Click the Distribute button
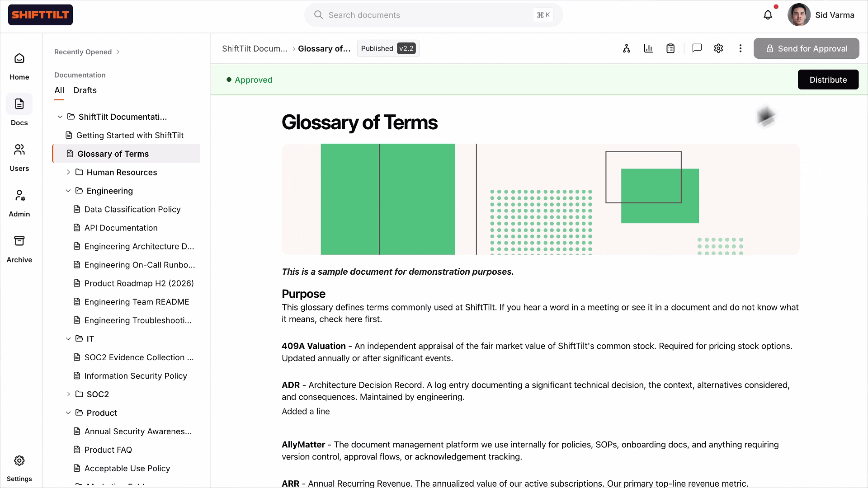This screenshot has height=488, width=868. (828, 80)
